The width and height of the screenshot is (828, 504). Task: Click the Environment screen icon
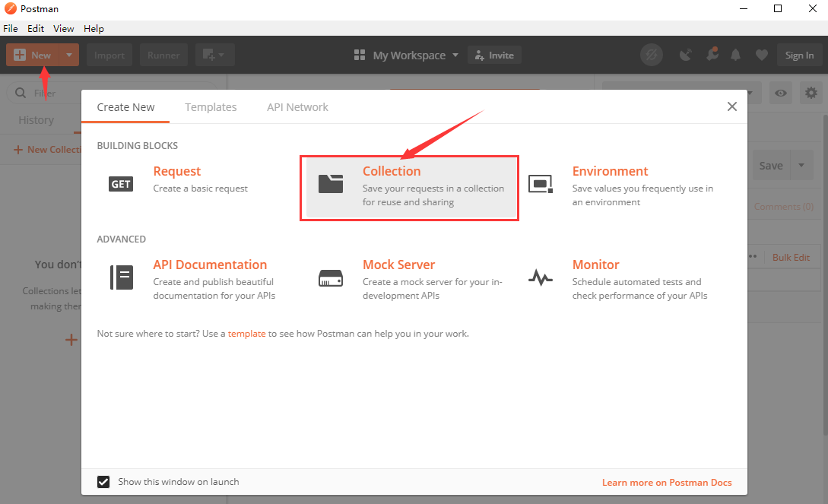(540, 184)
